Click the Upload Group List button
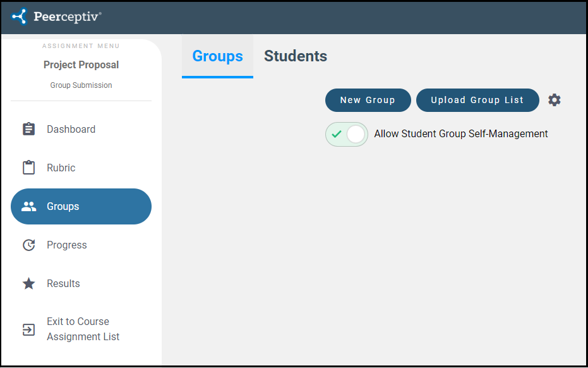588x368 pixels. (x=477, y=100)
